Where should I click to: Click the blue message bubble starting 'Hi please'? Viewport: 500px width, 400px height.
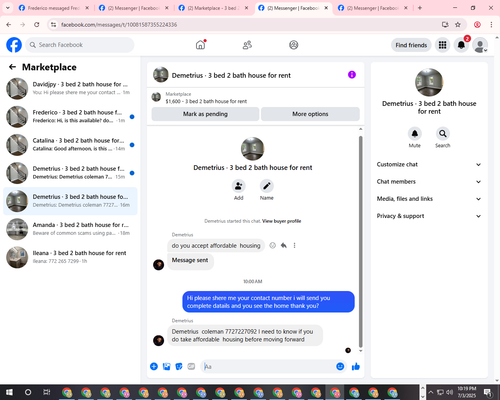tap(268, 302)
